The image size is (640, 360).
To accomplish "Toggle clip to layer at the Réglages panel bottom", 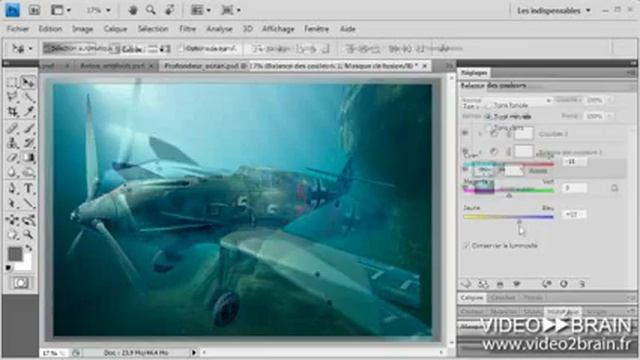I will 500,284.
